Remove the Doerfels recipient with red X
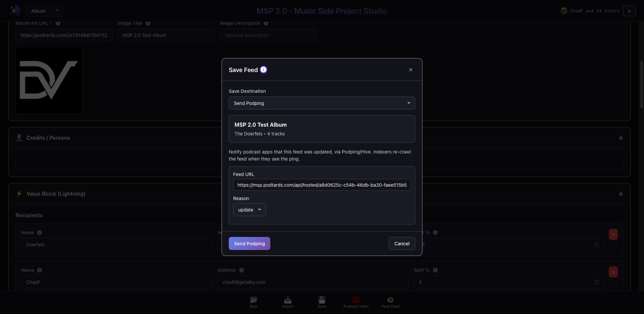The width and height of the screenshot is (644, 314). pos(613,235)
